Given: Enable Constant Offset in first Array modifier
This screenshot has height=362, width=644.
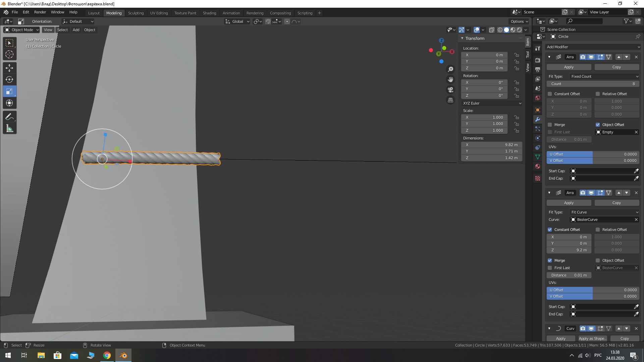Looking at the screenshot, I should [550, 94].
